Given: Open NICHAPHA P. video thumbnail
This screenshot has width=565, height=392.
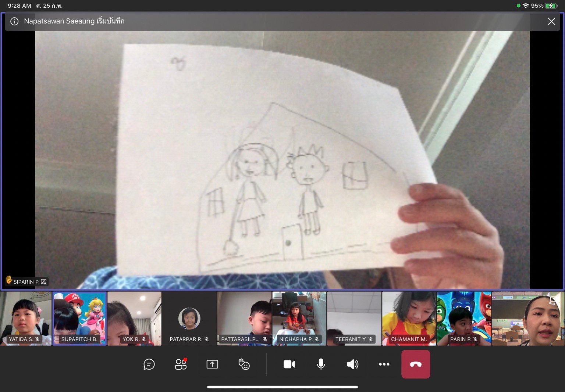Looking at the screenshot, I should coord(299,319).
